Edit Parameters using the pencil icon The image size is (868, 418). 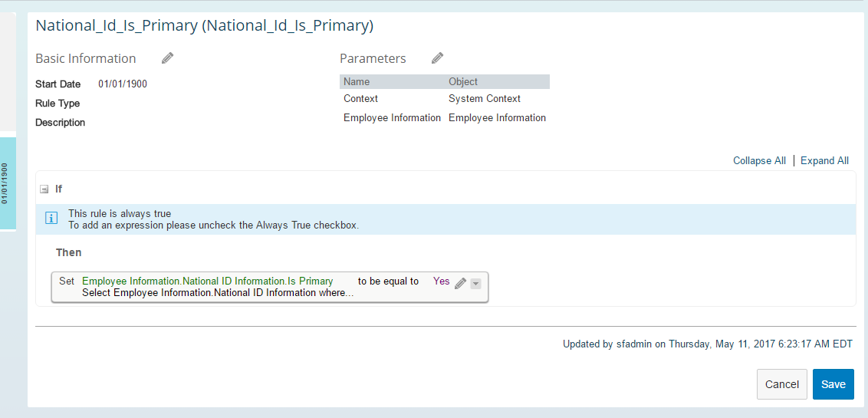pyautogui.click(x=437, y=58)
